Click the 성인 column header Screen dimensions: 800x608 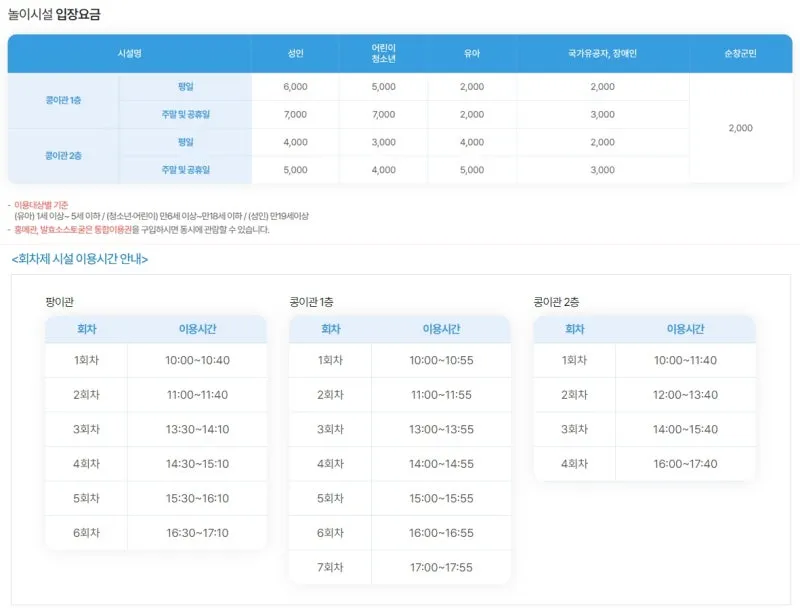pos(295,53)
